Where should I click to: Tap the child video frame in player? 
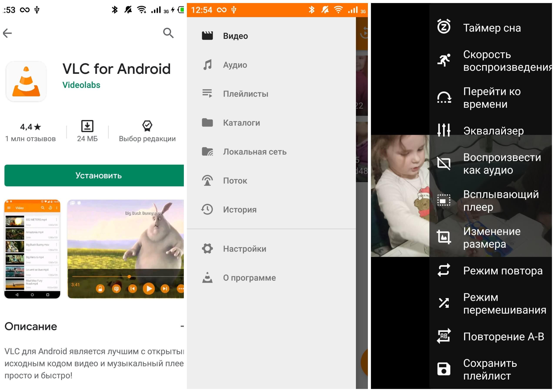400,196
